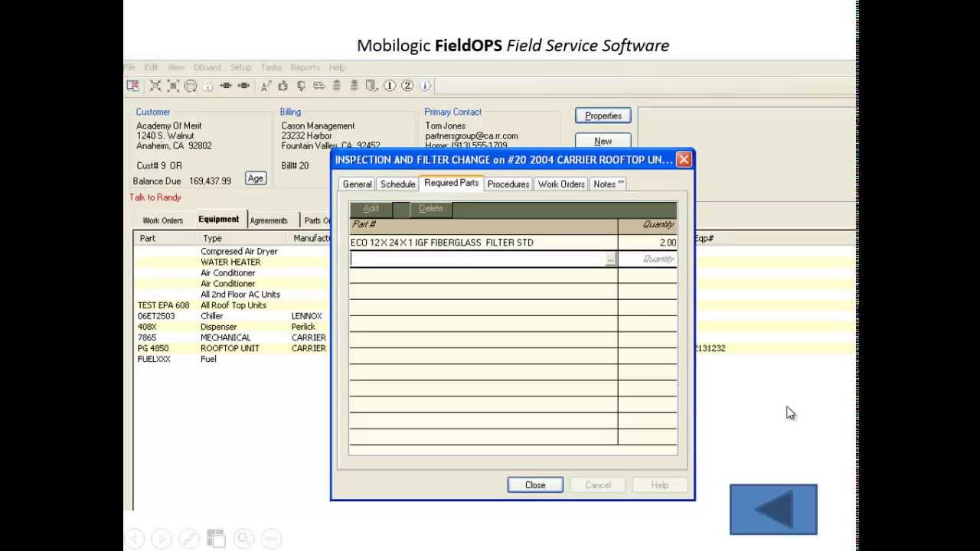Image resolution: width=980 pixels, height=551 pixels.
Task: Open the Edit menu
Action: click(152, 67)
